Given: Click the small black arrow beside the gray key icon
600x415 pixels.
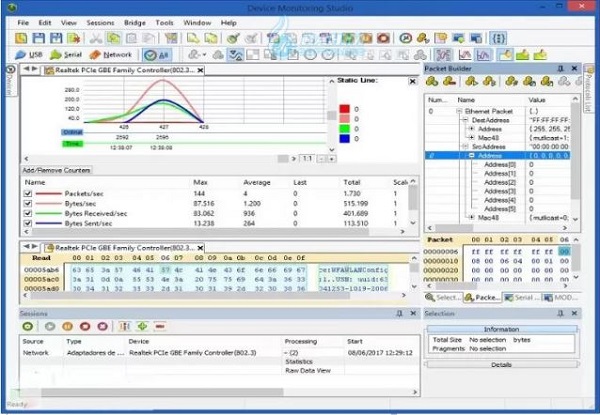Looking at the screenshot, I should click(204, 55).
